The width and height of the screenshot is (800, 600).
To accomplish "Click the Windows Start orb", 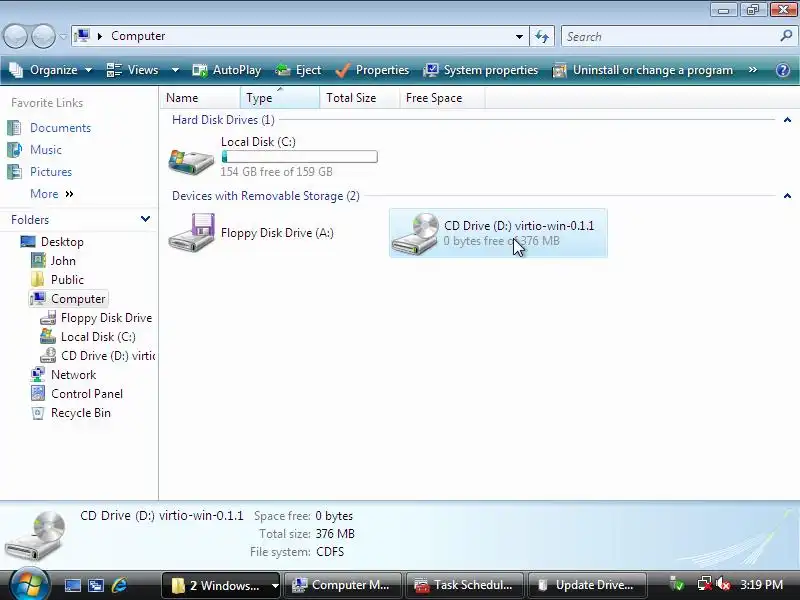I will click(29, 584).
